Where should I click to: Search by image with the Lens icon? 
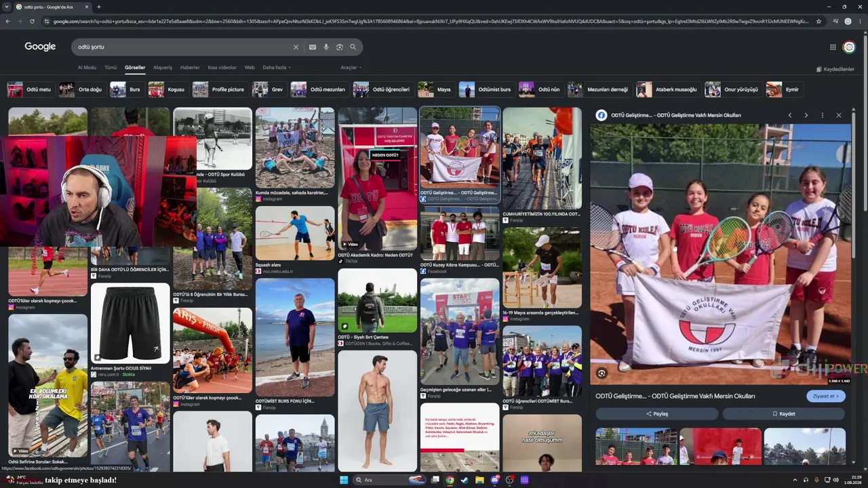[340, 47]
